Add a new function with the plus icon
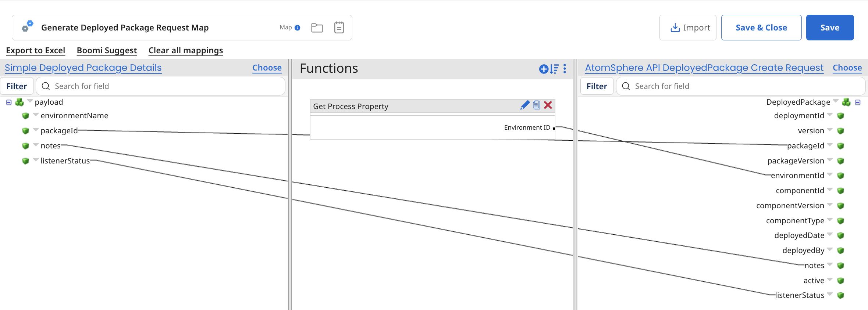The width and height of the screenshot is (868, 310). (544, 69)
